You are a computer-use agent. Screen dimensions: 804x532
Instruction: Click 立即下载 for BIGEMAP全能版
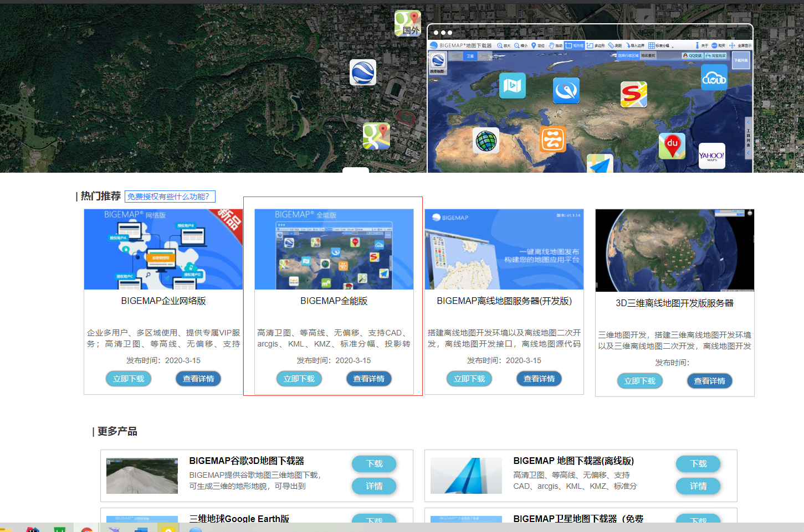coord(299,379)
